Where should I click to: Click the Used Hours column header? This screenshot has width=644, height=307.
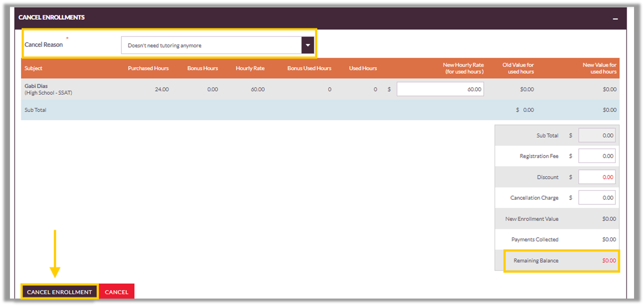(363, 68)
